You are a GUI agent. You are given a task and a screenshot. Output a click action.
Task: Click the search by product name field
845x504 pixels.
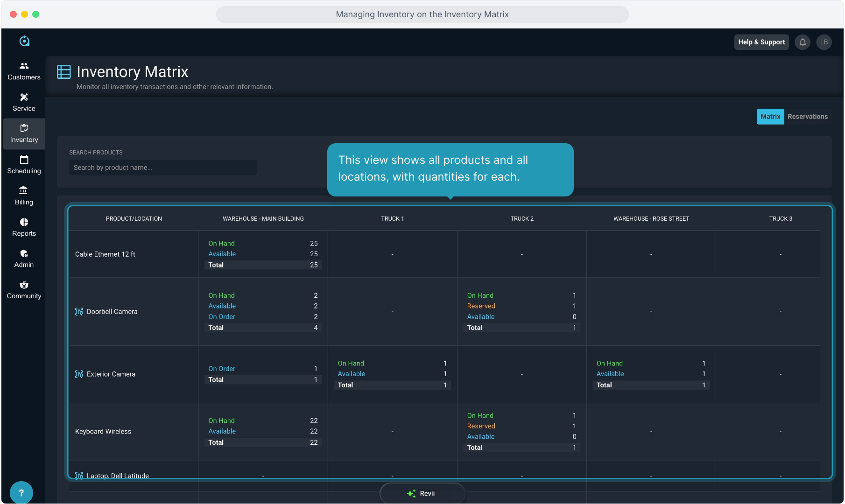click(162, 168)
